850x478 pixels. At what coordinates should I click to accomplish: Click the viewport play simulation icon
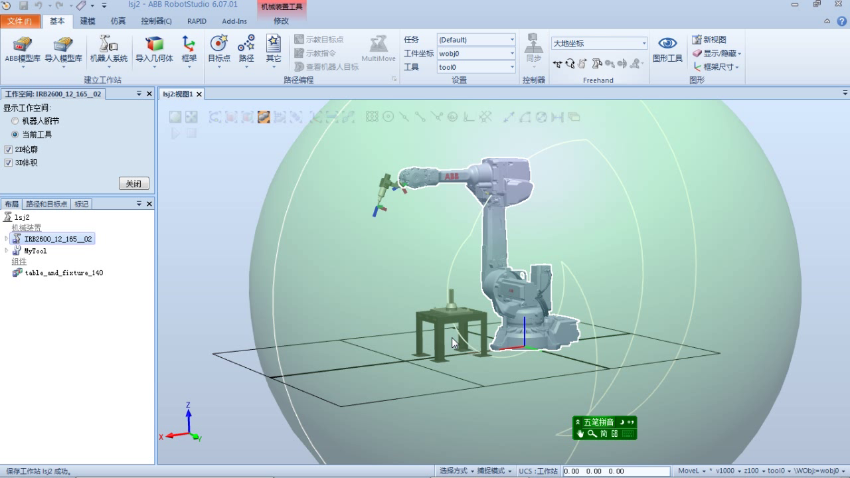175,133
